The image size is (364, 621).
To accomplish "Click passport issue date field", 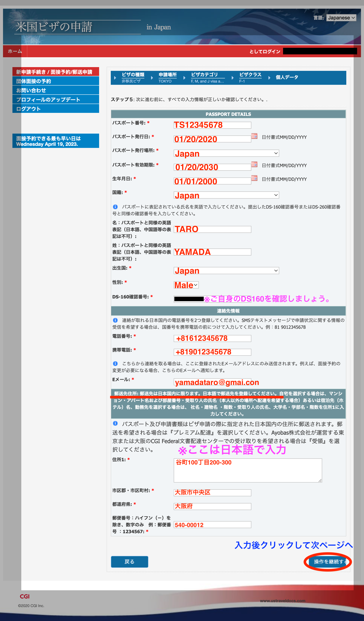I will click(213, 139).
